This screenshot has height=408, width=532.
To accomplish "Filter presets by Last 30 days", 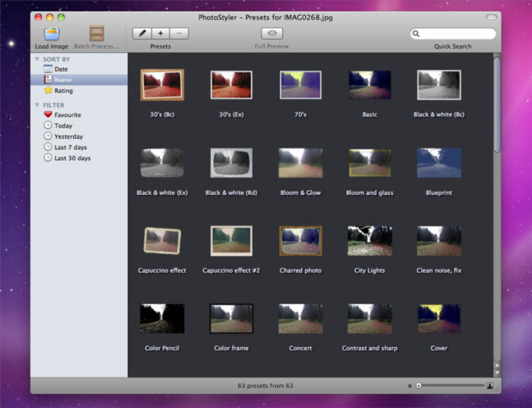I will (79, 158).
